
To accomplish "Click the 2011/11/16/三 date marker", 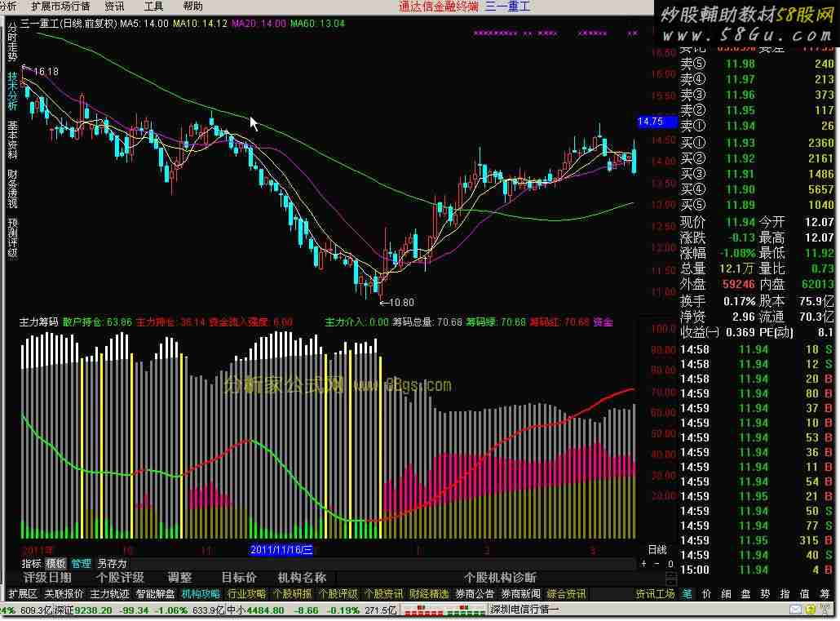I will (281, 550).
